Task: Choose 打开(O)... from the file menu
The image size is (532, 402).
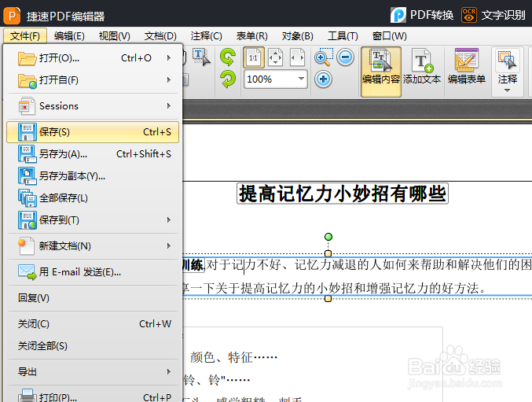Action: click(x=93, y=58)
